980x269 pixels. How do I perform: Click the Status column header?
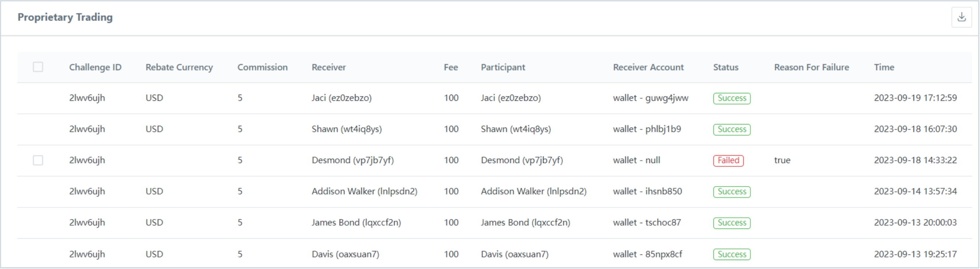point(726,68)
